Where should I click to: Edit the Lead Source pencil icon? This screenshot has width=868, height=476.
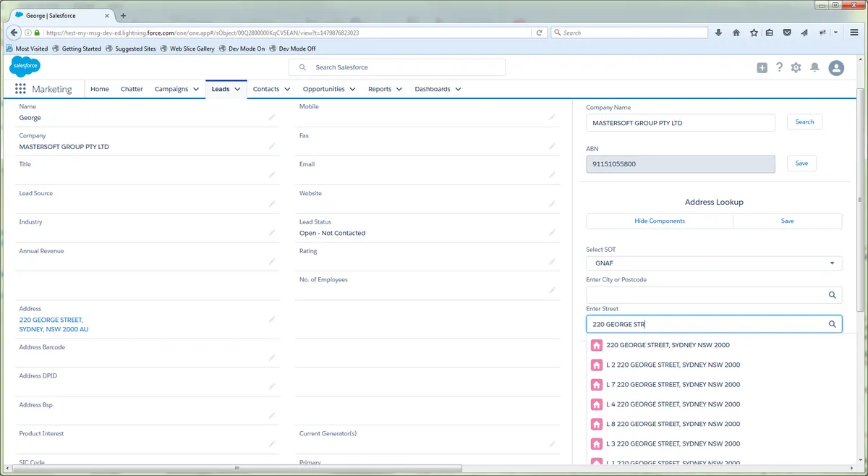tap(272, 204)
